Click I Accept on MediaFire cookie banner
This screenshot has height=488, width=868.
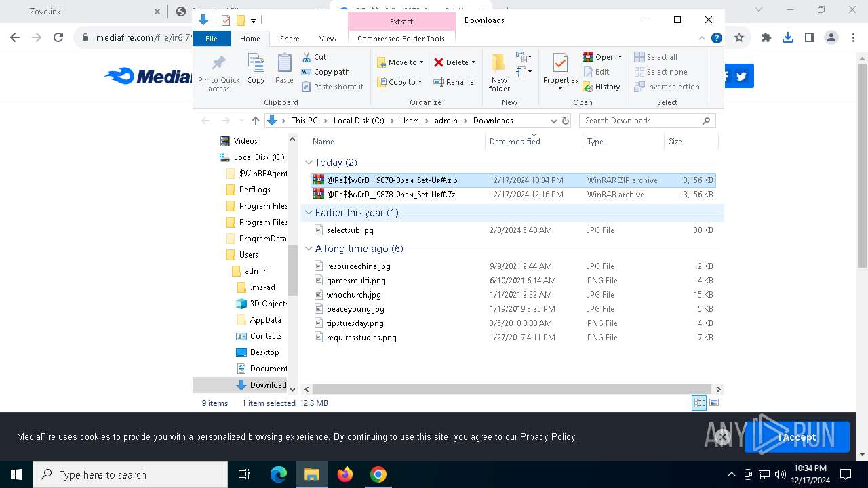pyautogui.click(x=797, y=437)
